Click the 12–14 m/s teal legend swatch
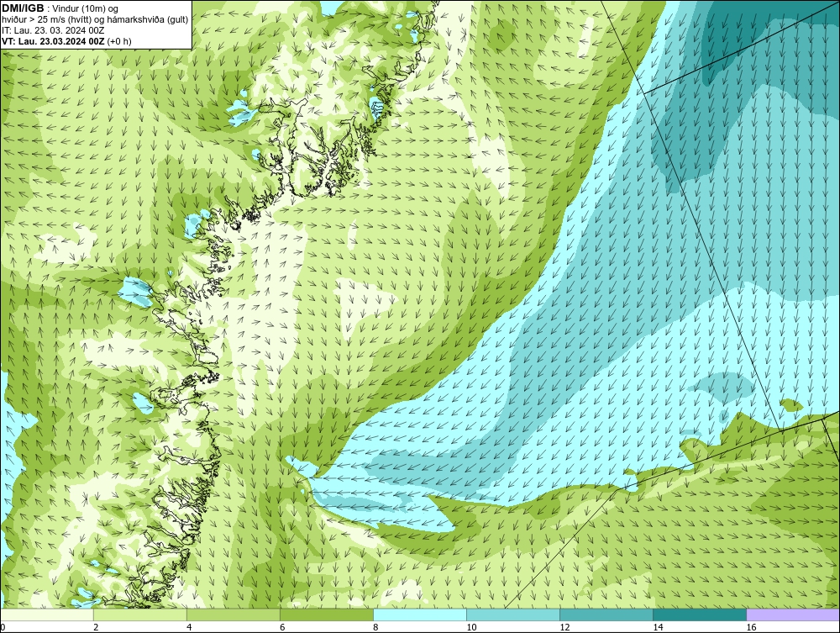This screenshot has height=633, width=840. coord(606,615)
